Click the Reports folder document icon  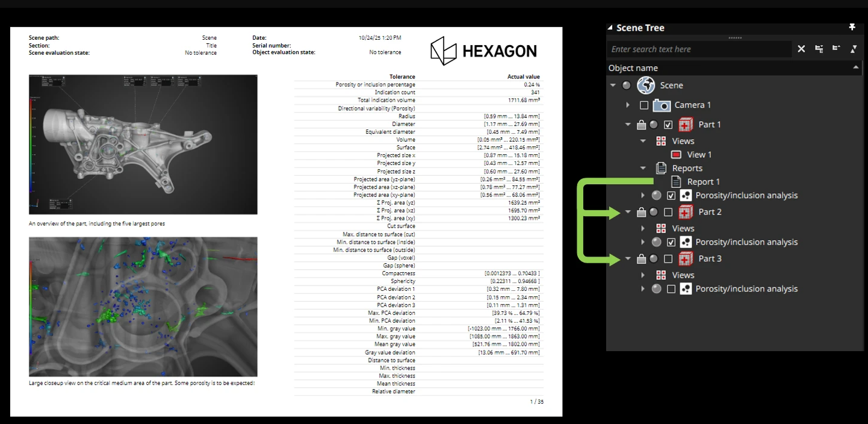(x=661, y=168)
